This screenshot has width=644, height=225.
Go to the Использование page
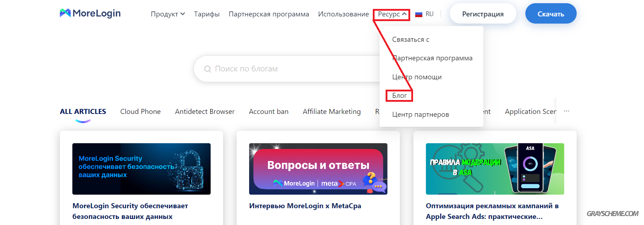[343, 14]
